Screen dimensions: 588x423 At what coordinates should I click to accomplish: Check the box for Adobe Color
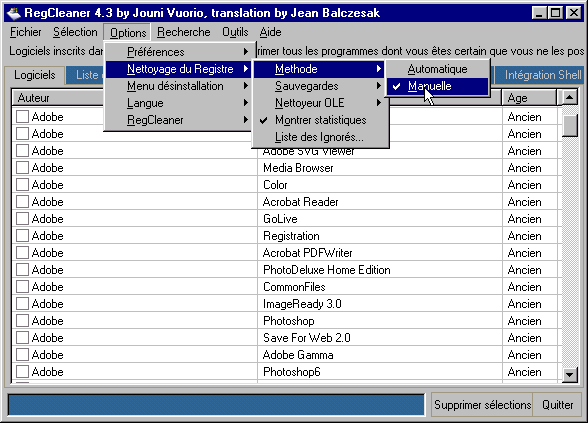pos(22,184)
